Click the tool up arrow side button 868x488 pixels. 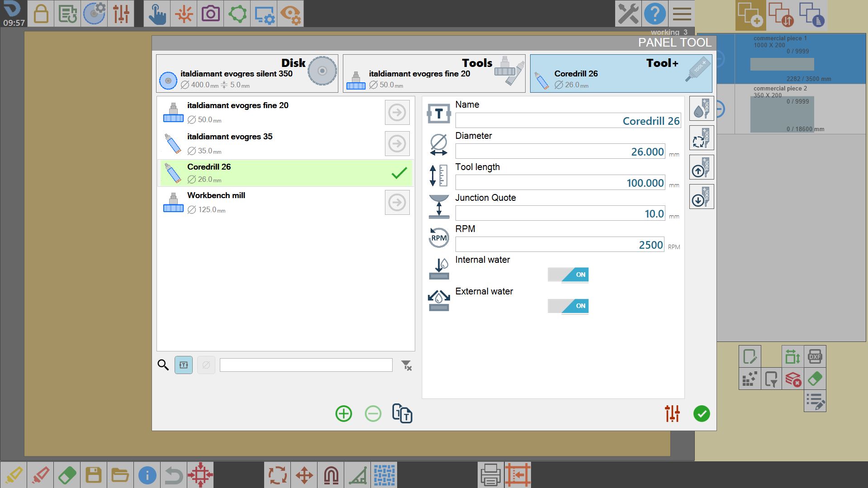(x=702, y=167)
